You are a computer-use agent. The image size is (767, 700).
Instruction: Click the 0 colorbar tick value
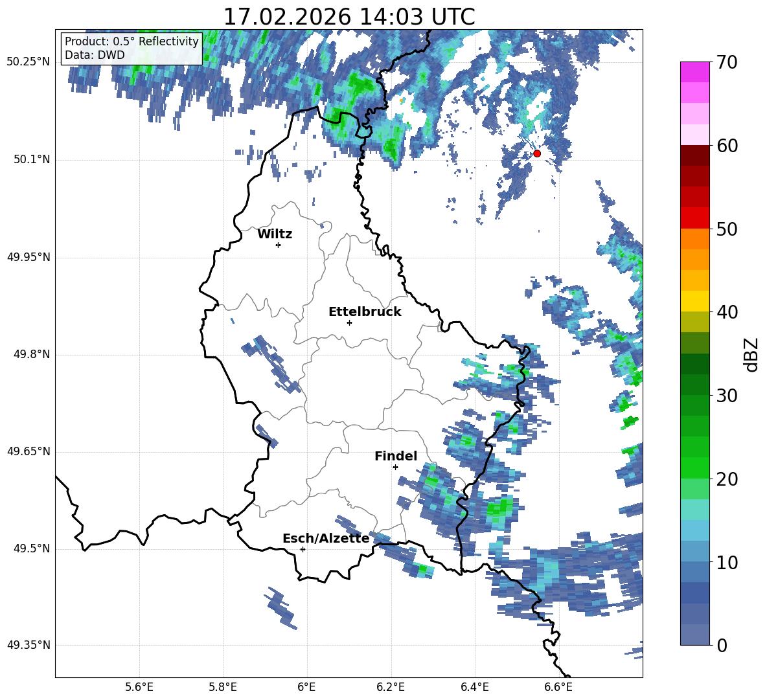pos(722,645)
